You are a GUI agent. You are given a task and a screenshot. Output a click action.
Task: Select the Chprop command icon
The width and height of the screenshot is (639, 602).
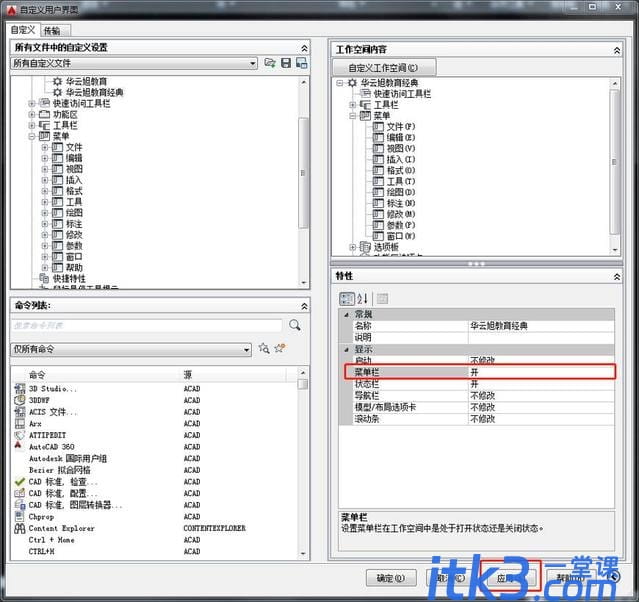pos(20,516)
